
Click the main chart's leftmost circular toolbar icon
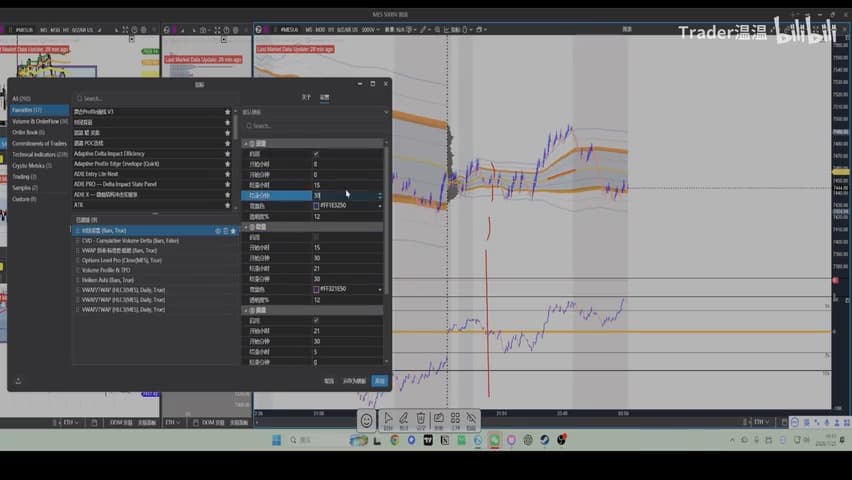tap(259, 29)
